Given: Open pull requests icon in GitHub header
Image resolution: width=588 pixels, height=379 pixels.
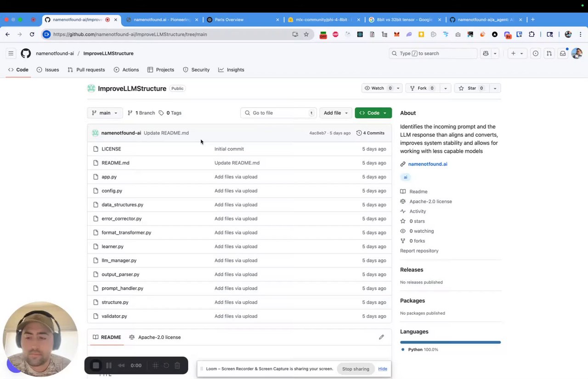Looking at the screenshot, I should click(549, 53).
